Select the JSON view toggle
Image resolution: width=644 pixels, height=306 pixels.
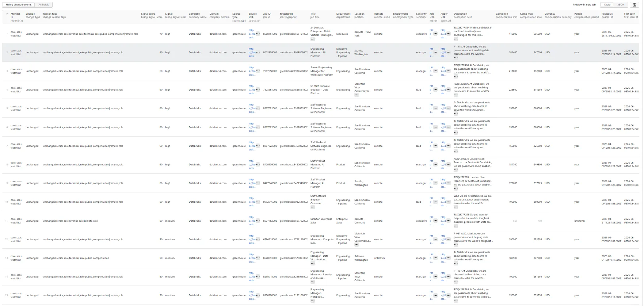pos(621,5)
